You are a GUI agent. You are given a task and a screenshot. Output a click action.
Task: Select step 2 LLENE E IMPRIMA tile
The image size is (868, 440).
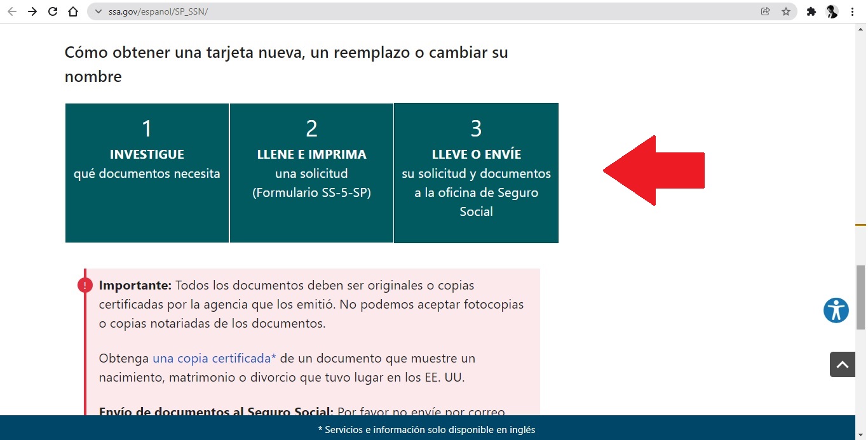click(x=311, y=173)
